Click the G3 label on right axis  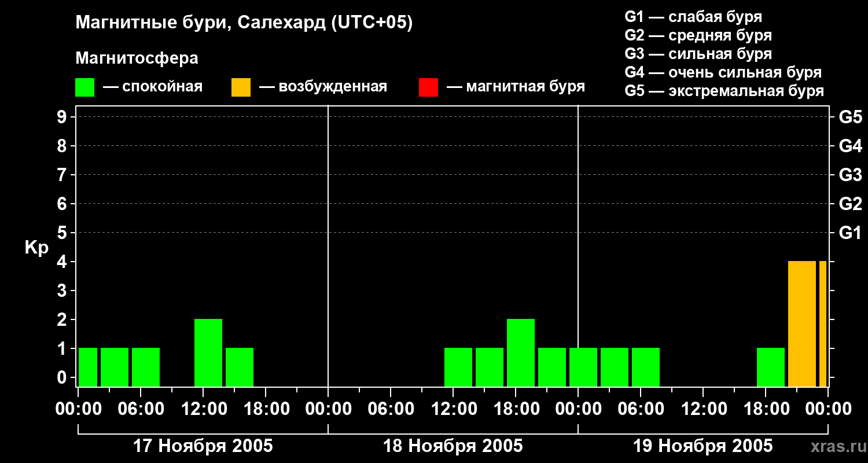[851, 175]
